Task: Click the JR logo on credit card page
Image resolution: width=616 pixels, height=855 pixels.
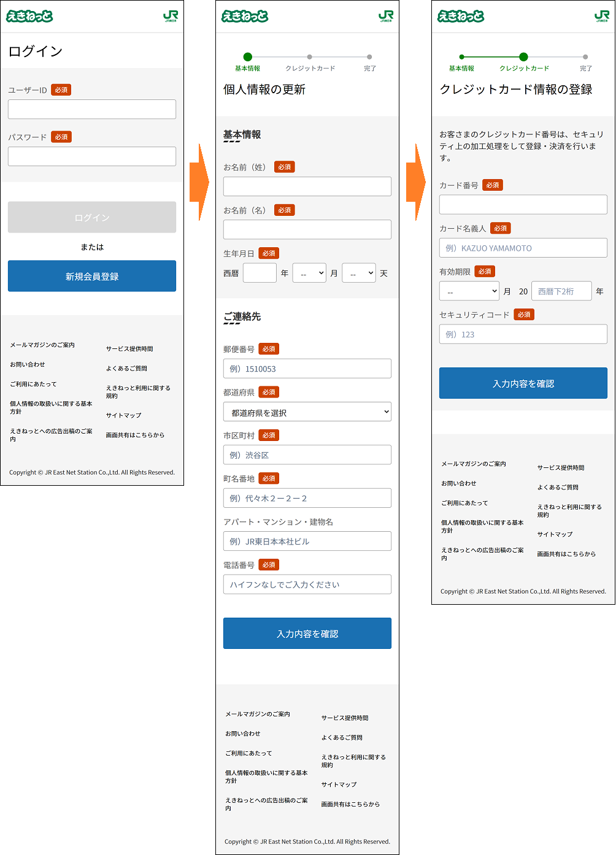Action: [602, 17]
